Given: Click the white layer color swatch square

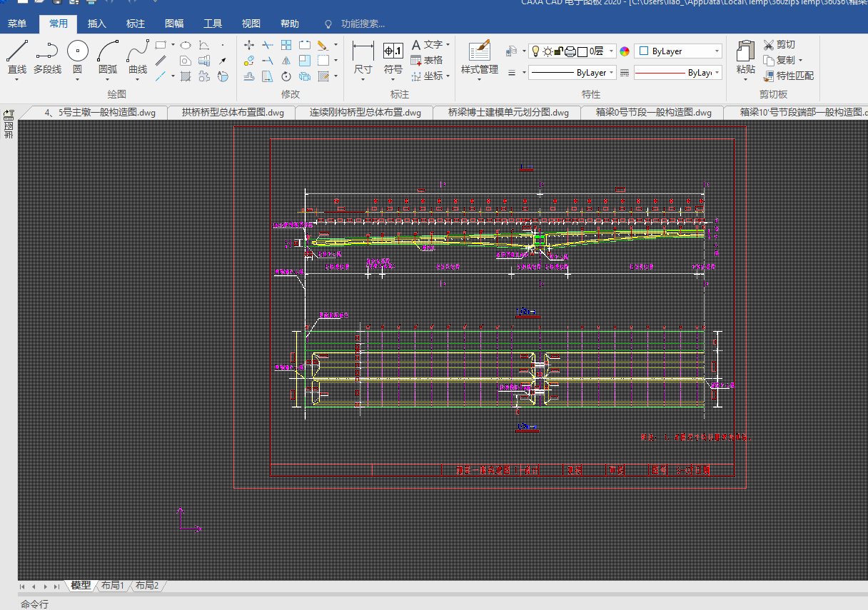Looking at the screenshot, I should coord(582,51).
